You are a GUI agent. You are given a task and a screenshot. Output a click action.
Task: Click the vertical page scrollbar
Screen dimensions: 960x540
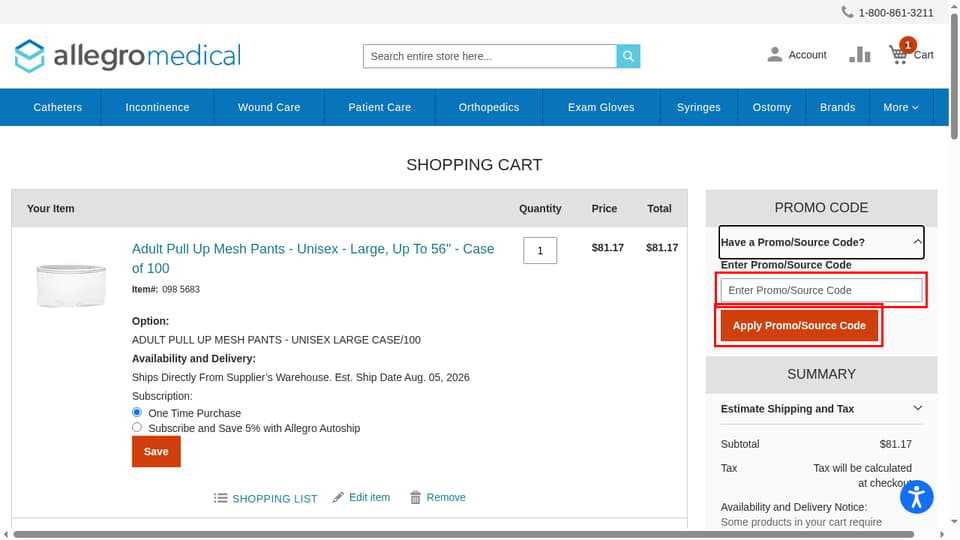(x=954, y=77)
